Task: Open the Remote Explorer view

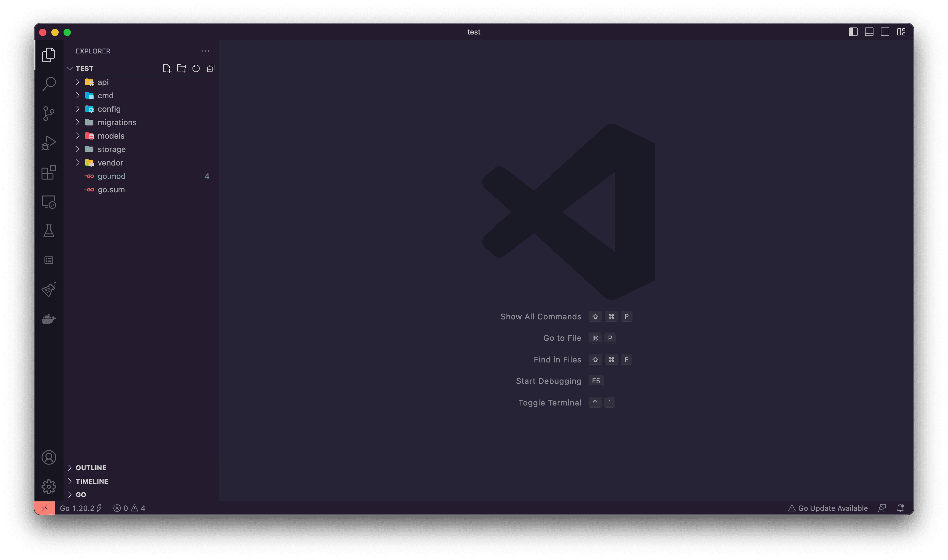Action: [x=49, y=202]
